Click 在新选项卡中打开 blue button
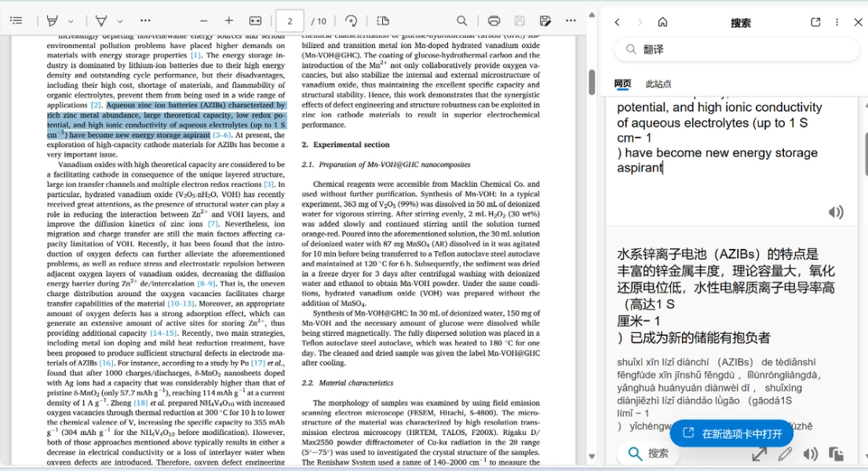 tap(731, 433)
